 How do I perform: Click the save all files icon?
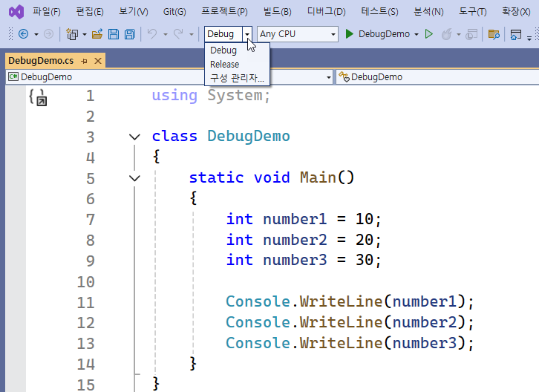(x=129, y=34)
